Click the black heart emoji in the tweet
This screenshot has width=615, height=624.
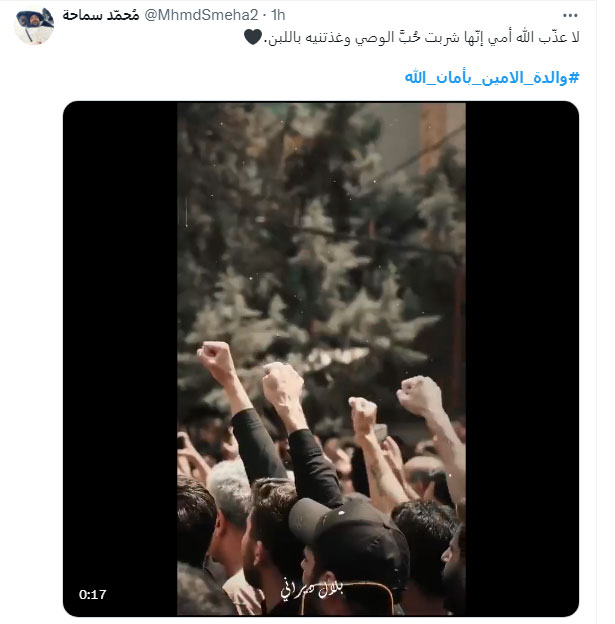point(253,37)
